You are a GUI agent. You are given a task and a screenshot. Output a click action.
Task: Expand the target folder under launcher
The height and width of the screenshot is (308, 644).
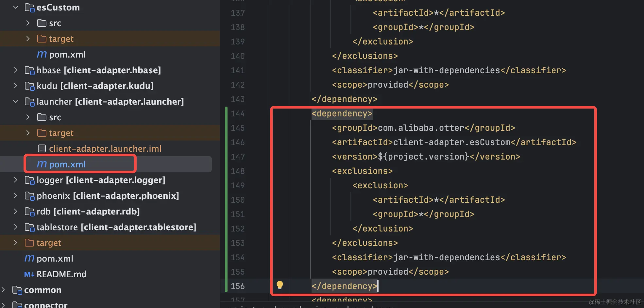pyautogui.click(x=28, y=133)
